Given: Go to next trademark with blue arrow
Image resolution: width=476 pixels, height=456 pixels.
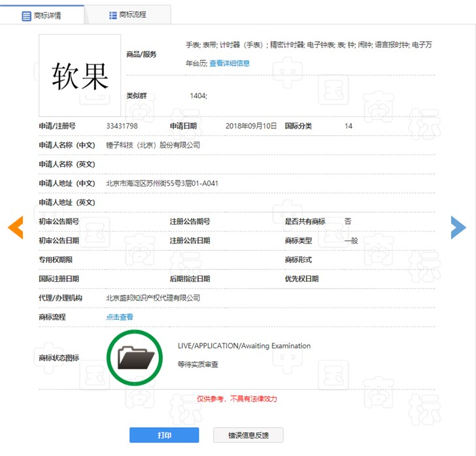Looking at the screenshot, I should 458,227.
